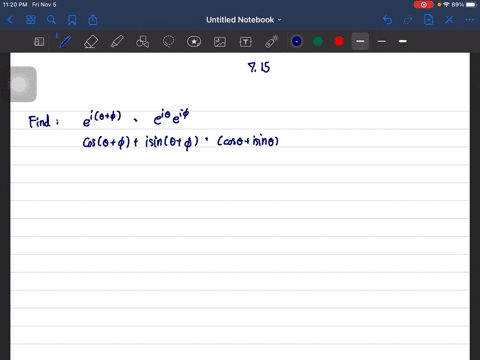Tap the 11:20 PM clock

tap(15, 5)
